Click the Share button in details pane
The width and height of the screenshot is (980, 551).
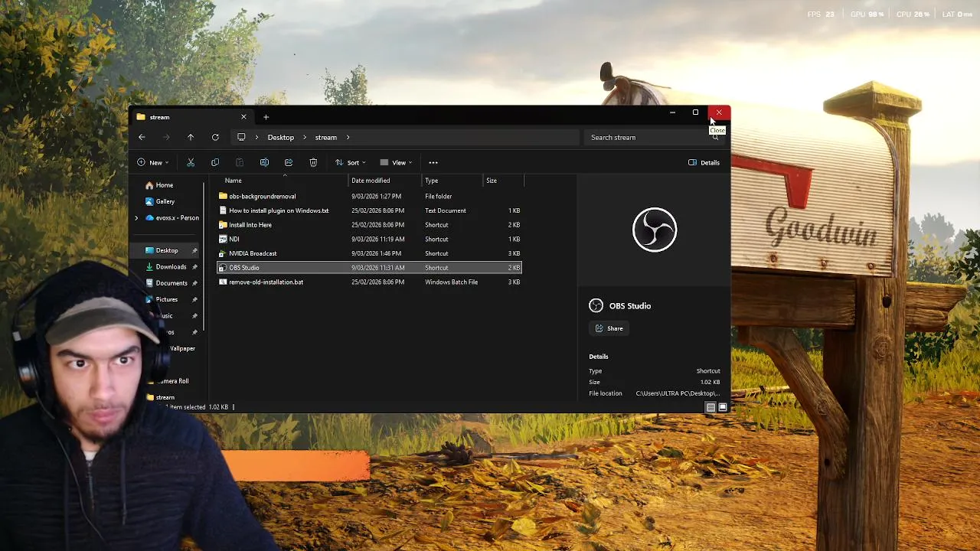609,328
